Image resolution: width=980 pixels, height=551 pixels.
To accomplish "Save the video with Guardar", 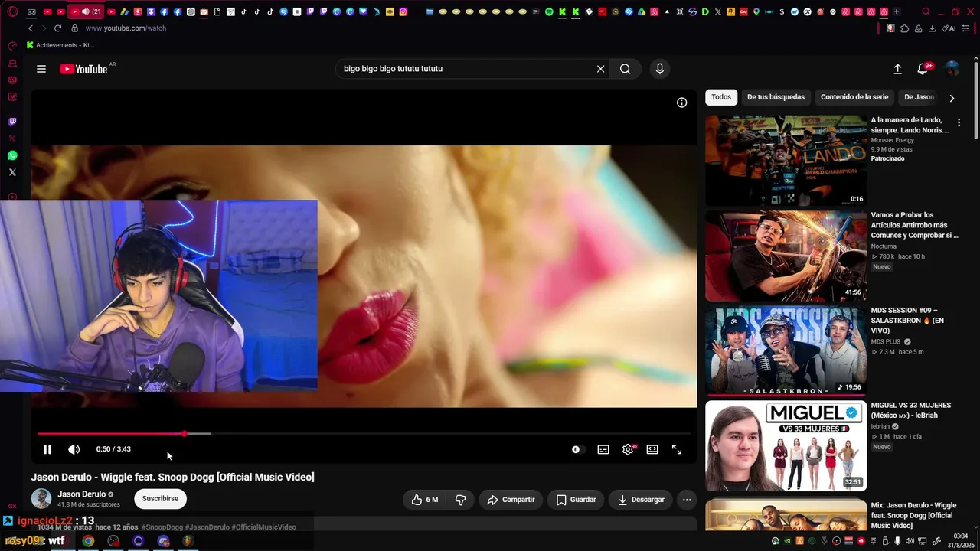I will click(x=576, y=500).
